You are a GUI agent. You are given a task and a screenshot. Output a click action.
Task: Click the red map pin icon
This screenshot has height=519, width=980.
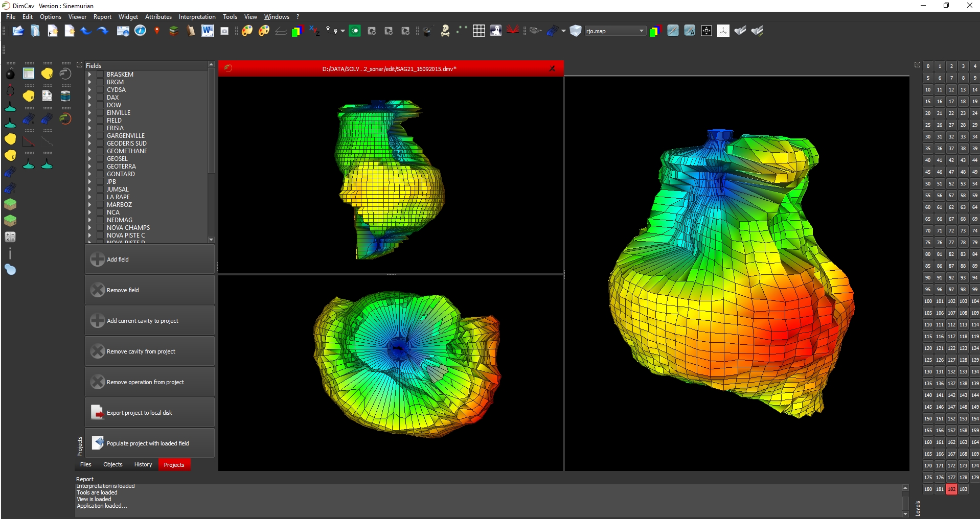coord(157,31)
